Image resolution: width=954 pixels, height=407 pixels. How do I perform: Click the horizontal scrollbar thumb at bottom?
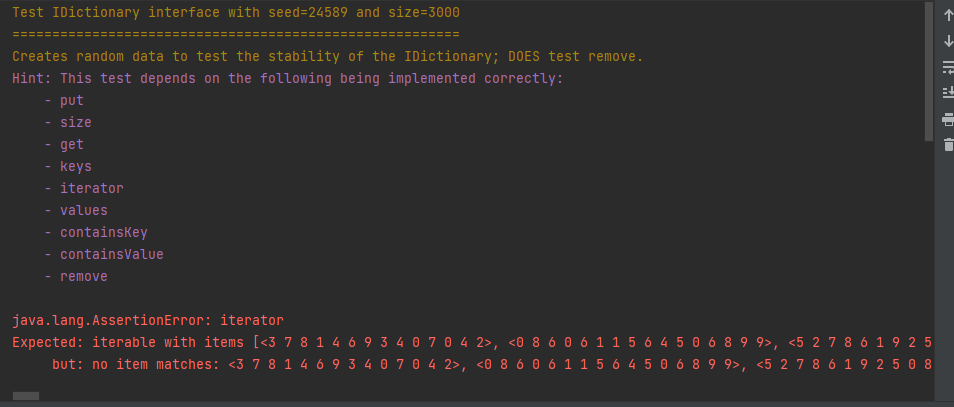point(26,396)
